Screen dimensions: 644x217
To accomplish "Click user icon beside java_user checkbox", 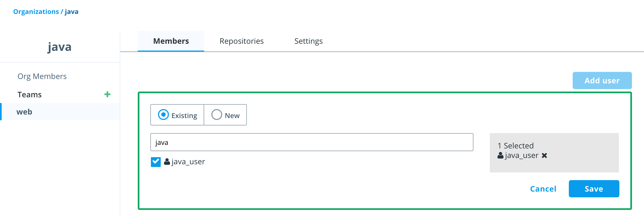I will point(167,162).
